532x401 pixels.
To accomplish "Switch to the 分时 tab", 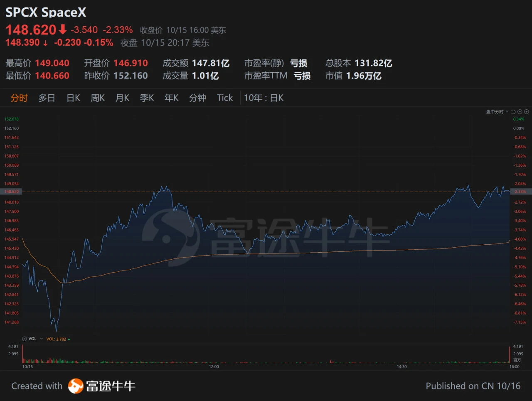I will pyautogui.click(x=19, y=98).
